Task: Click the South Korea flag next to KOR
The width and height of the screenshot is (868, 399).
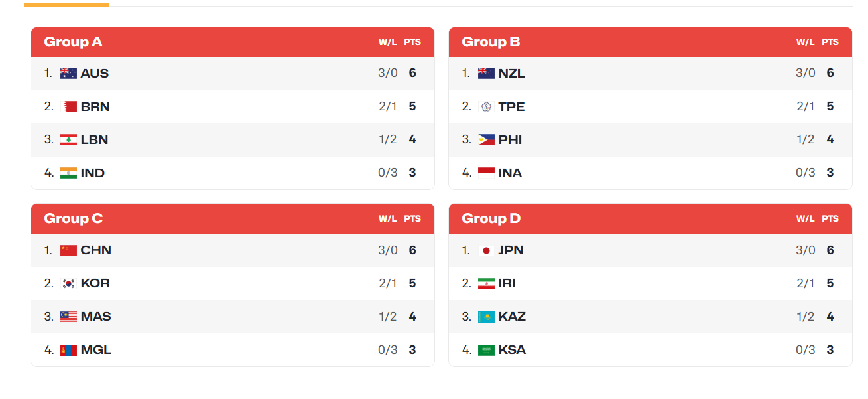Action: [x=68, y=283]
